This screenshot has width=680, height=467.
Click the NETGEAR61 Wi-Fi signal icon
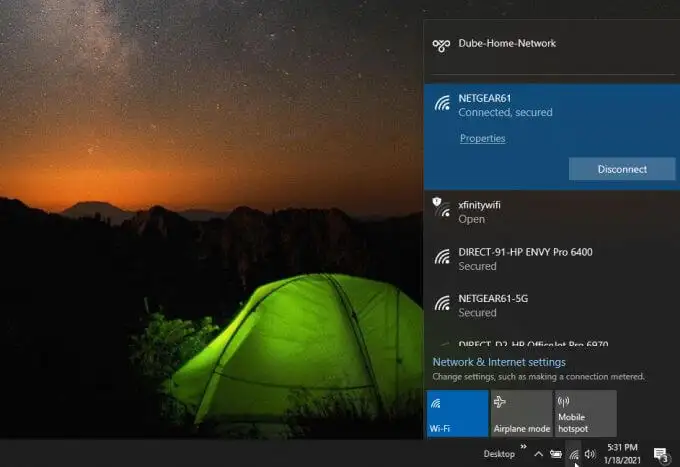442,104
